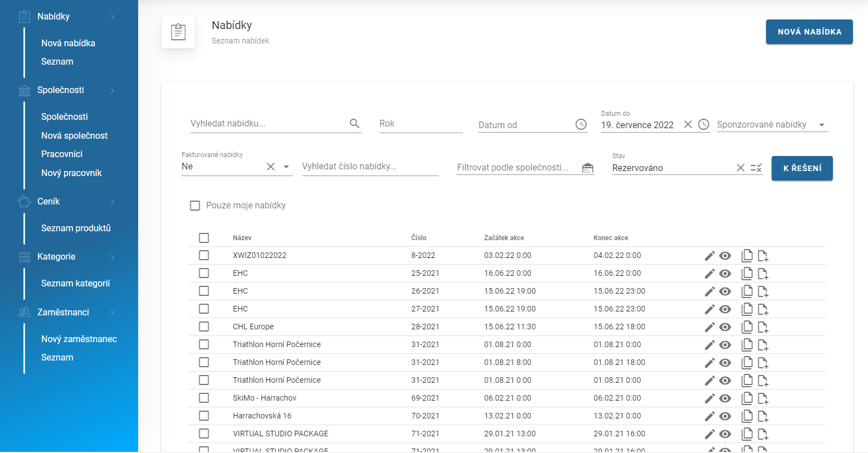Go to Nový pracovník in the sidebar
This screenshot has height=453, width=868.
[x=71, y=173]
